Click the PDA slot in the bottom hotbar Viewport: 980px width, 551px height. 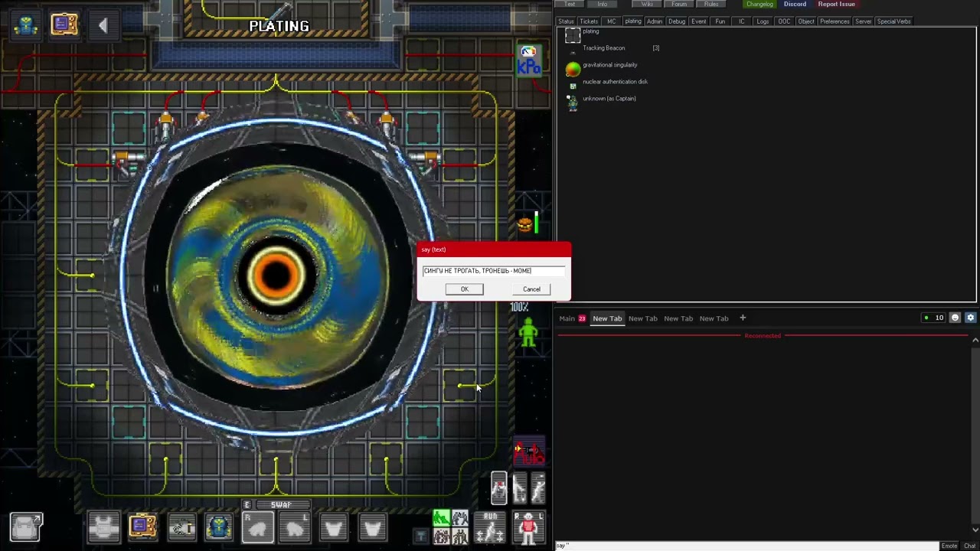(142, 527)
